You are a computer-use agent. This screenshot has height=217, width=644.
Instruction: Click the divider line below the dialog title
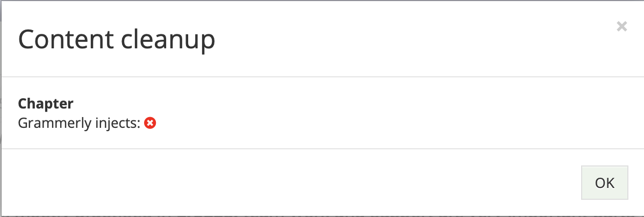[x=322, y=77]
